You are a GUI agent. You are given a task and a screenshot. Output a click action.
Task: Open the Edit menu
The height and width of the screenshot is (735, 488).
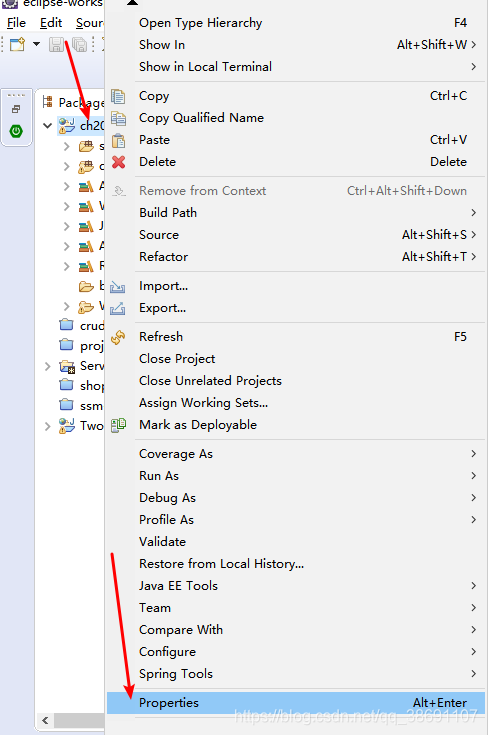(x=51, y=22)
